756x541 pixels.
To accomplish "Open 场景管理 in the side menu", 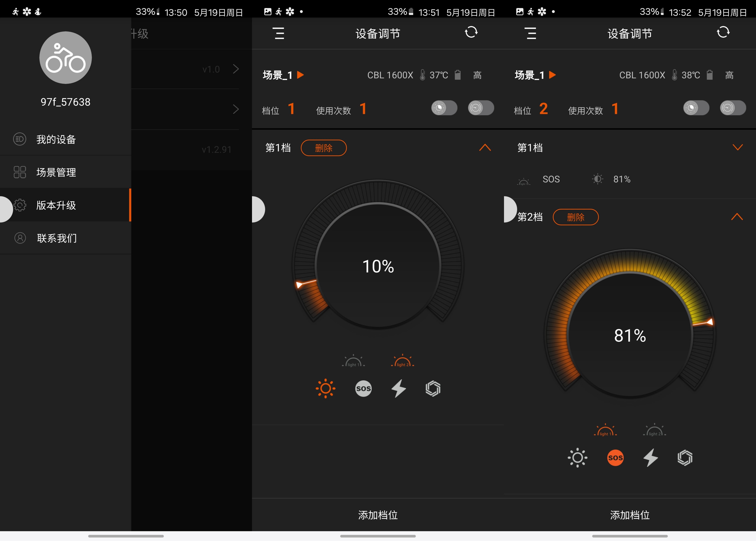I will (x=56, y=172).
